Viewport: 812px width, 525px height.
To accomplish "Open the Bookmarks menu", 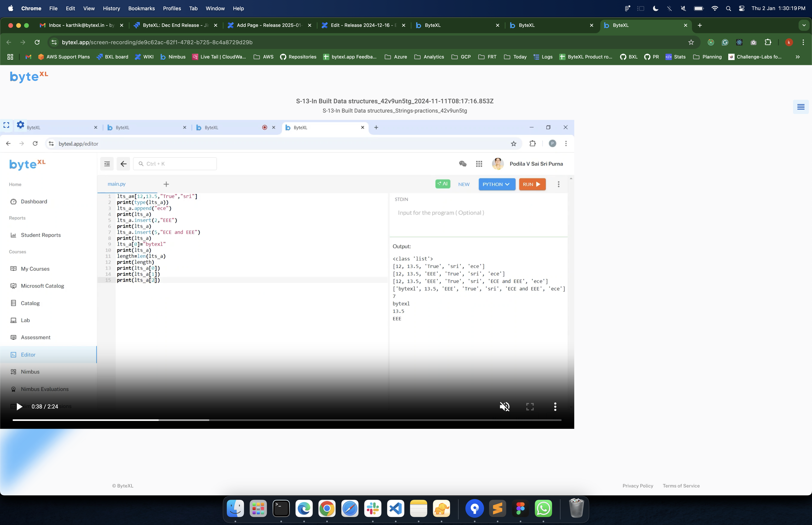I will tap(141, 8).
